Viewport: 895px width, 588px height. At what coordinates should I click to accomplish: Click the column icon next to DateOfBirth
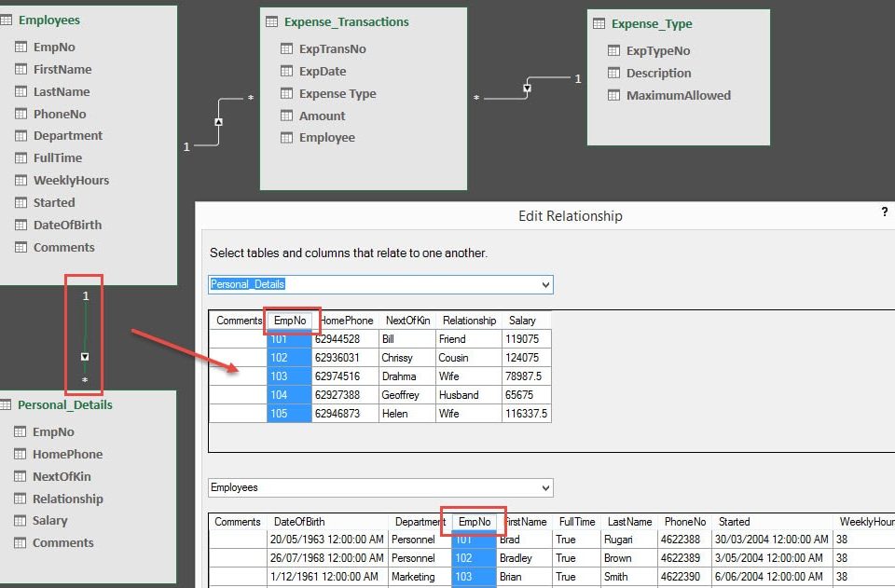coord(21,225)
